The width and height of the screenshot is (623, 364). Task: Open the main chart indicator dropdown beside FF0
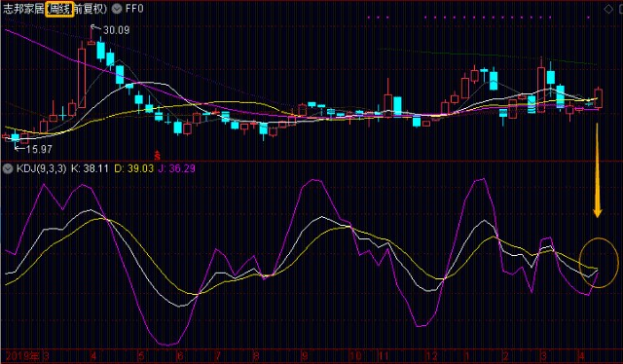[117, 9]
